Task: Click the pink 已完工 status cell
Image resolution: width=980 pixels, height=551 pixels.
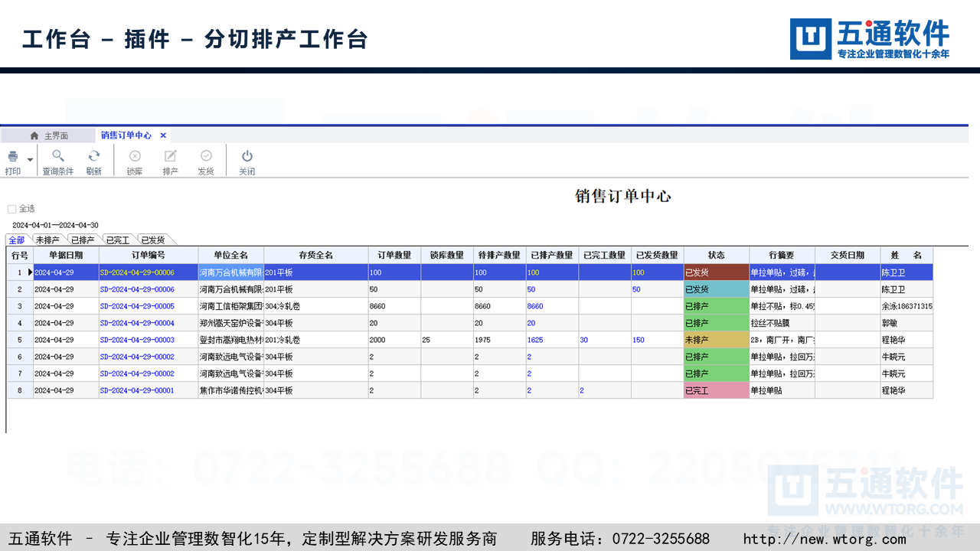Action: [x=716, y=390]
